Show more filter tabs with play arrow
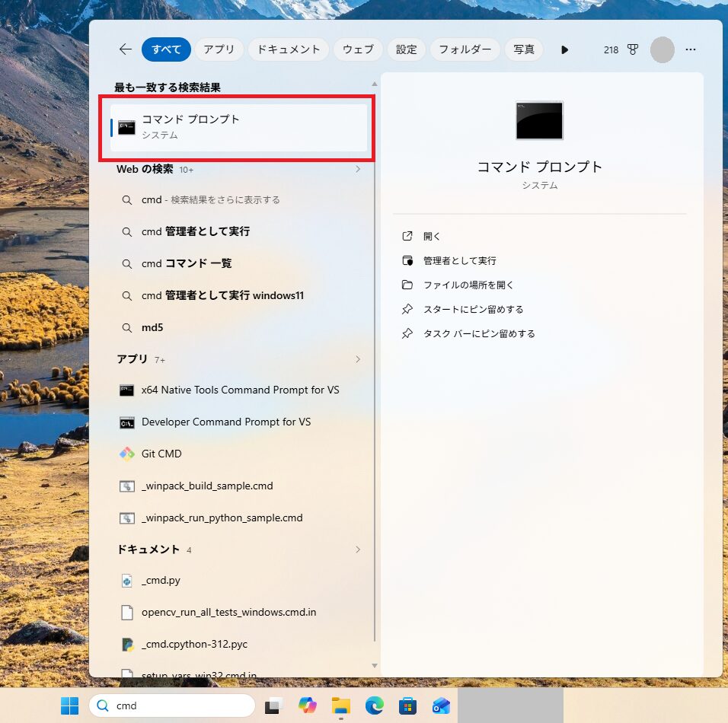Viewport: 728px width, 723px height. point(564,49)
